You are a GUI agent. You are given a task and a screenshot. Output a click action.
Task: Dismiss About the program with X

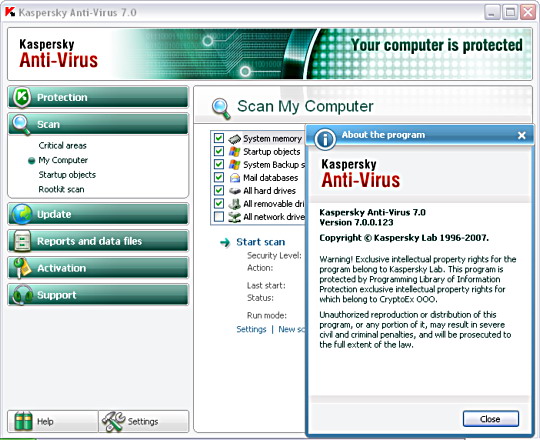coord(522,135)
